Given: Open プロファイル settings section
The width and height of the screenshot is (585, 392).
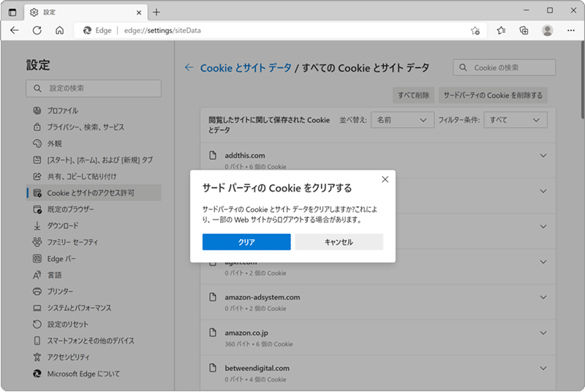Looking at the screenshot, I should 94,110.
